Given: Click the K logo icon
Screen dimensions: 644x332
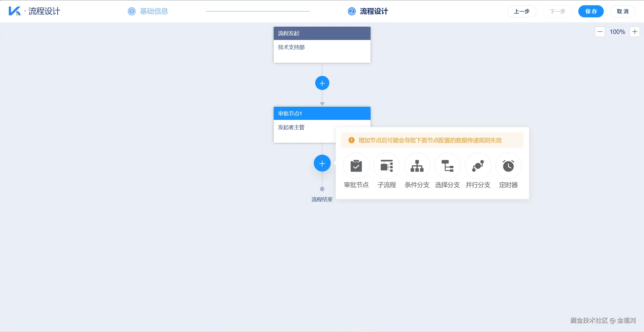Looking at the screenshot, I should (x=14, y=11).
